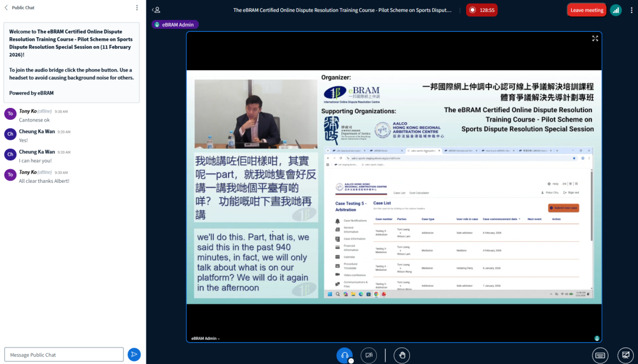Send the public chat message

(134, 354)
